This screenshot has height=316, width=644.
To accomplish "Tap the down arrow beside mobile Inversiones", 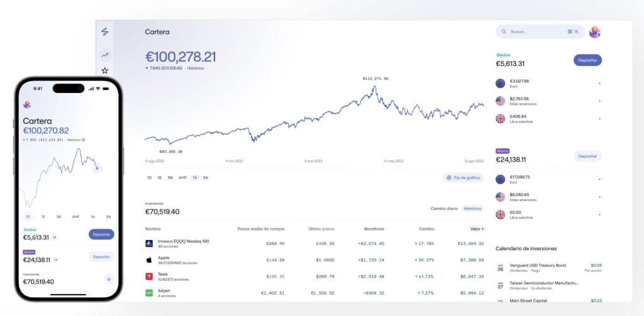I will 109,279.
